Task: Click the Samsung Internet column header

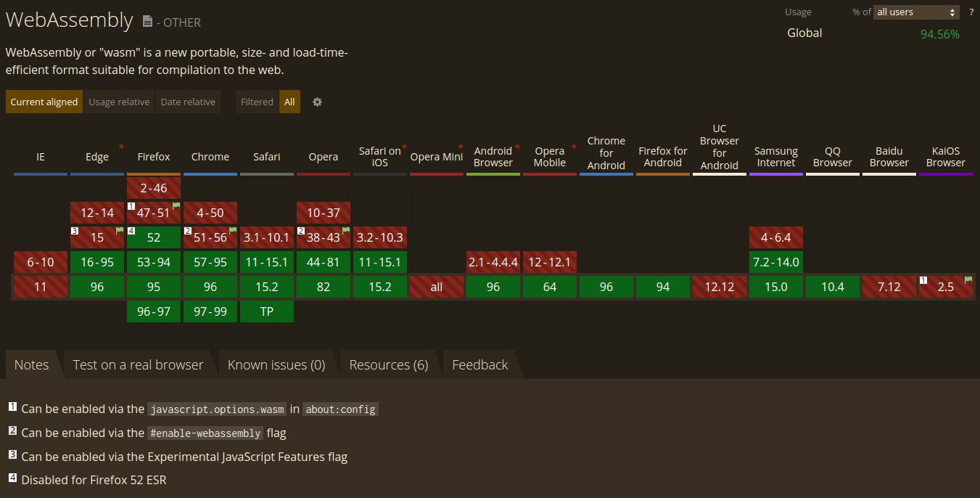Action: click(776, 157)
